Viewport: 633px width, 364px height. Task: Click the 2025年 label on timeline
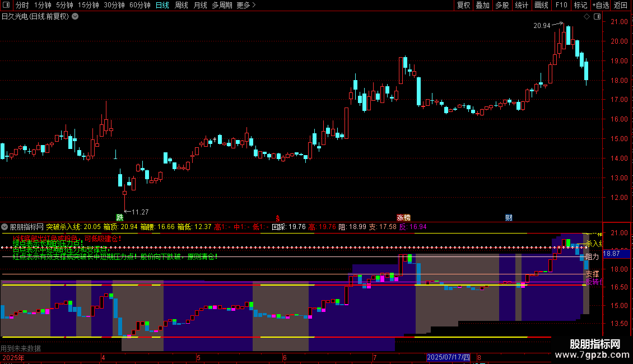tap(13, 357)
